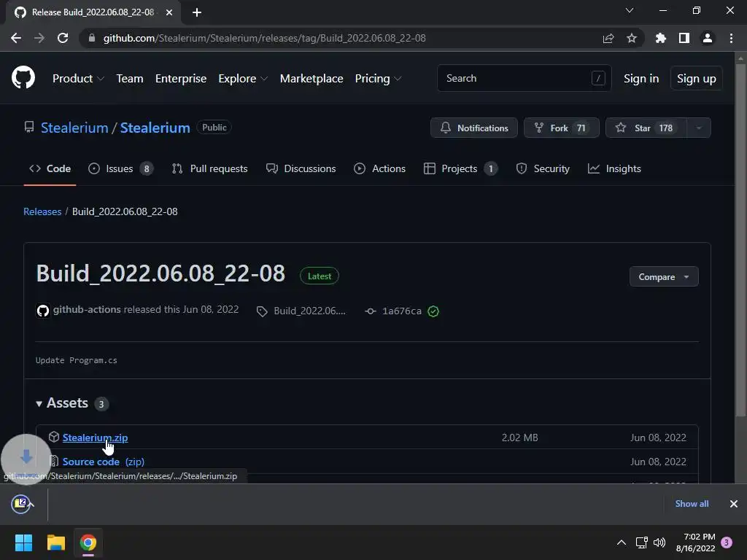Viewport: 747px width, 560px height.
Task: Open File Explorer from taskbar
Action: pos(55,542)
